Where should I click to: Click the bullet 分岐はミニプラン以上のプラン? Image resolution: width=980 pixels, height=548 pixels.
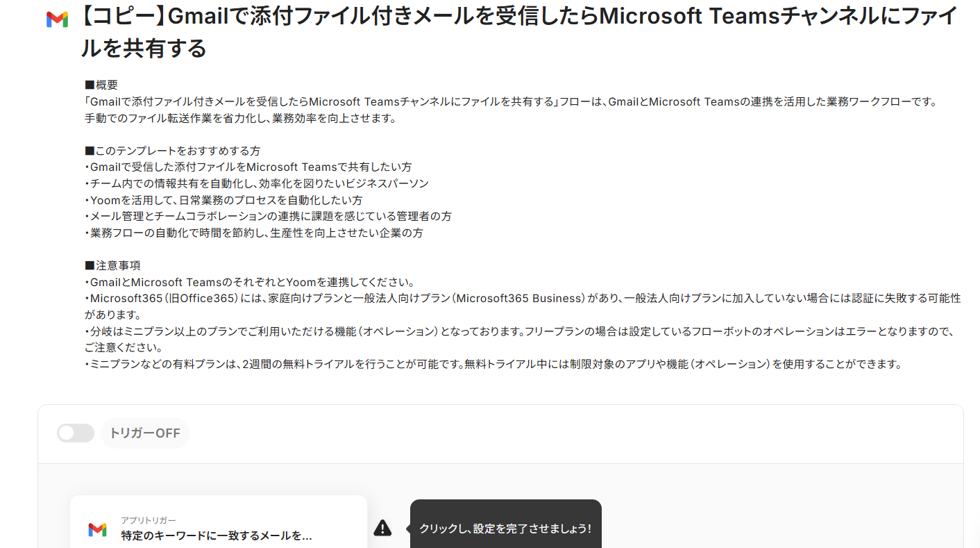pyautogui.click(x=521, y=339)
